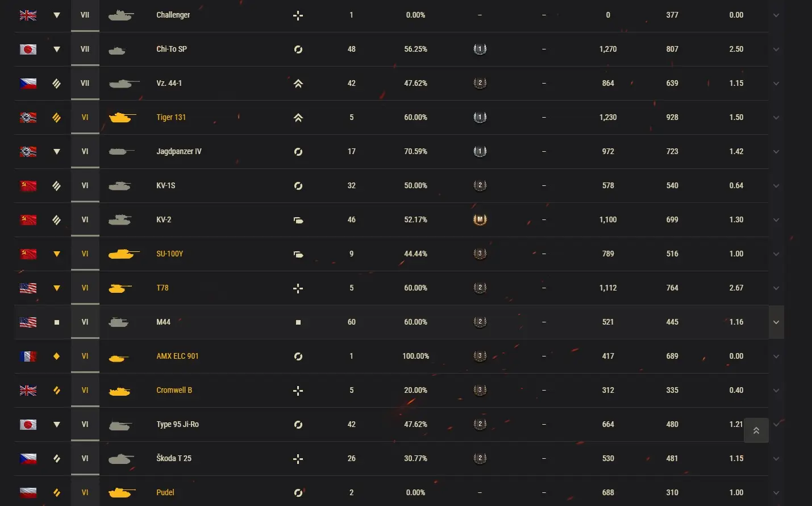Viewport: 812px width, 506px height.
Task: Click French flag beside AMX ELC 901
Action: pyautogui.click(x=28, y=356)
